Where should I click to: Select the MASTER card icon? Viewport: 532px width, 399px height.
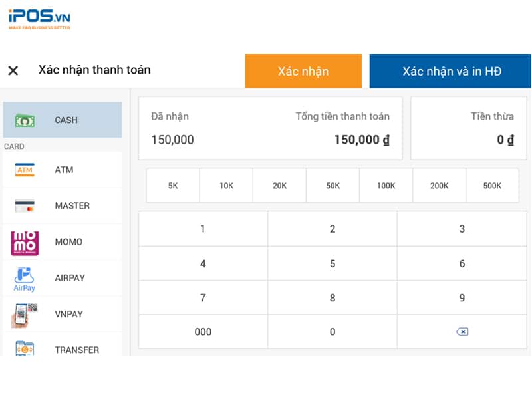[x=25, y=206]
